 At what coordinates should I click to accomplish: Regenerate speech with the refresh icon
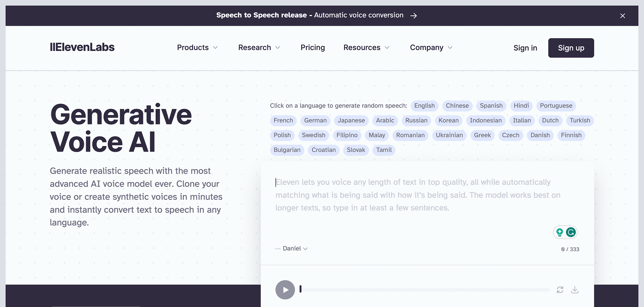560,290
